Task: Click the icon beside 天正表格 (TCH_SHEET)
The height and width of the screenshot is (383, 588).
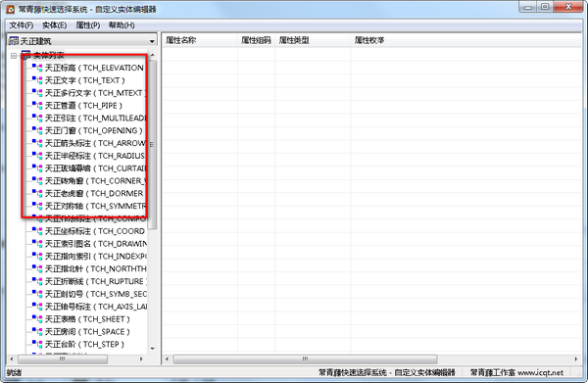Action: click(x=37, y=319)
